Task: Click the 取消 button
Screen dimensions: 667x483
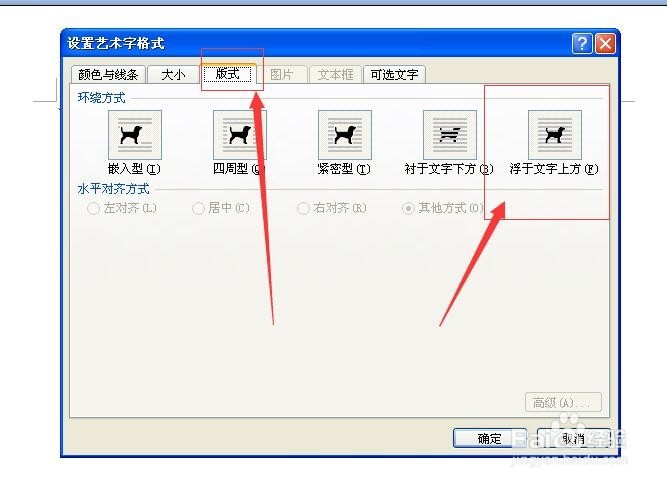Action: (x=573, y=438)
